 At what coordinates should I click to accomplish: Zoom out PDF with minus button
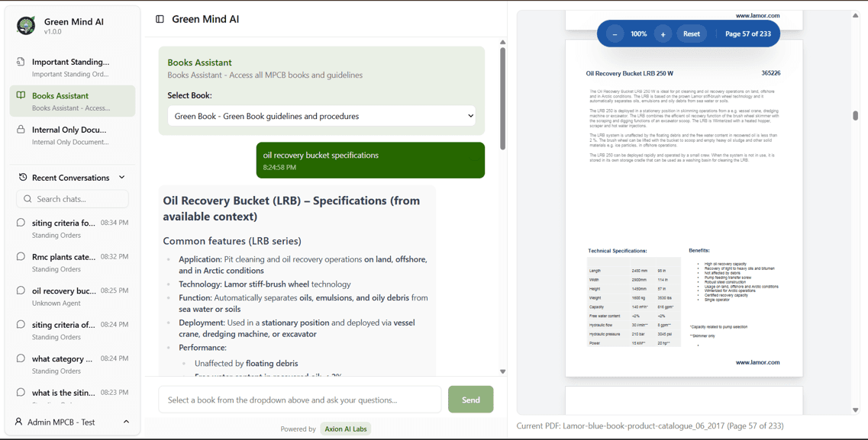click(x=615, y=34)
